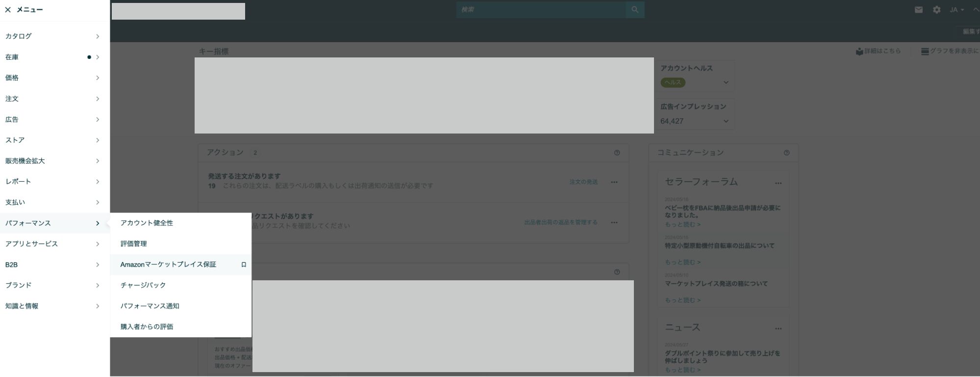980x377 pixels.
Task: Select チャージバック in submenu
Action: [143, 285]
